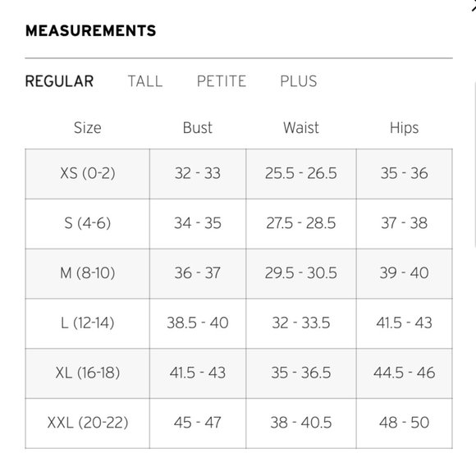476x476 pixels.
Task: Click the 29.5 - 30.5 waist value
Action: coord(301,273)
